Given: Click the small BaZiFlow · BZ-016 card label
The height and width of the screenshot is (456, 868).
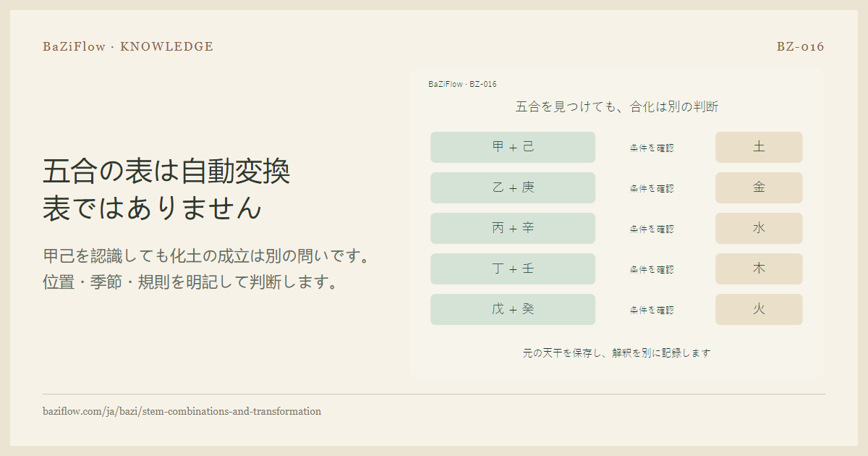Looking at the screenshot, I should 462,84.
